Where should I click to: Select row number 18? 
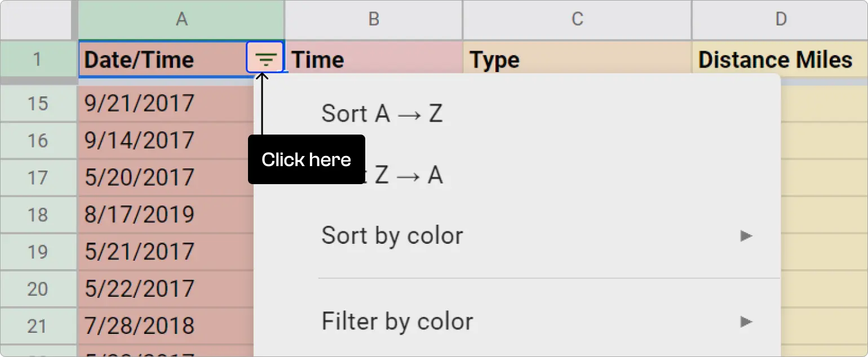pos(38,215)
